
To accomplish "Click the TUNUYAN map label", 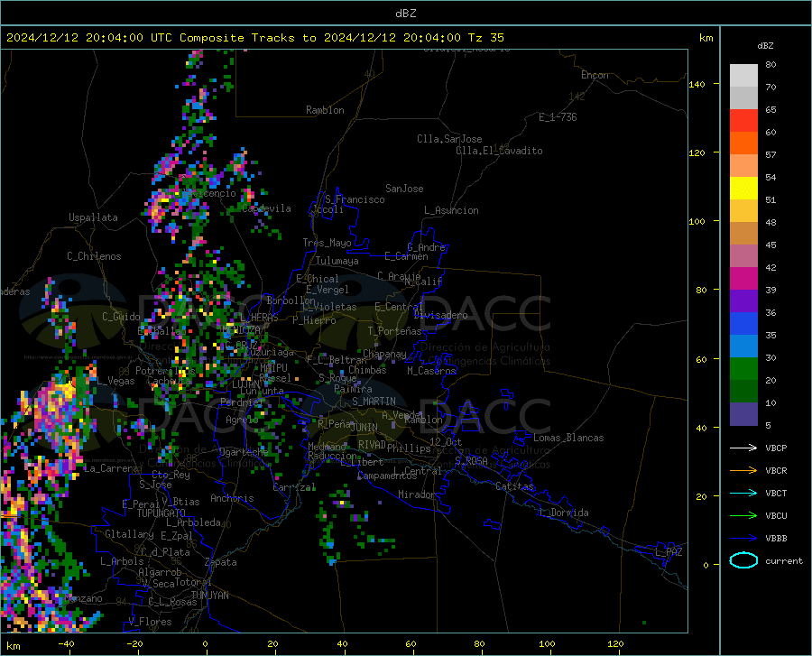I will (209, 596).
